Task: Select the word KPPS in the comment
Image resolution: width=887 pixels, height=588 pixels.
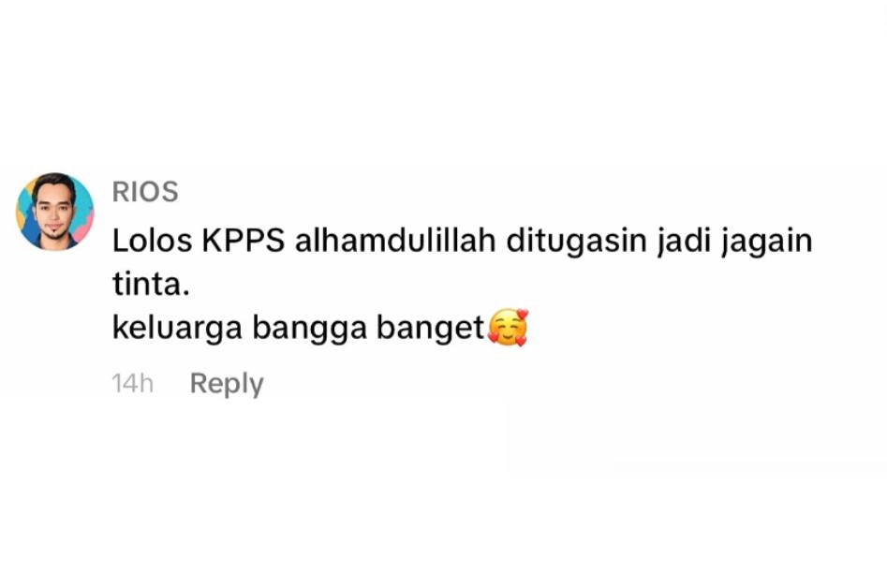Action: click(x=244, y=241)
